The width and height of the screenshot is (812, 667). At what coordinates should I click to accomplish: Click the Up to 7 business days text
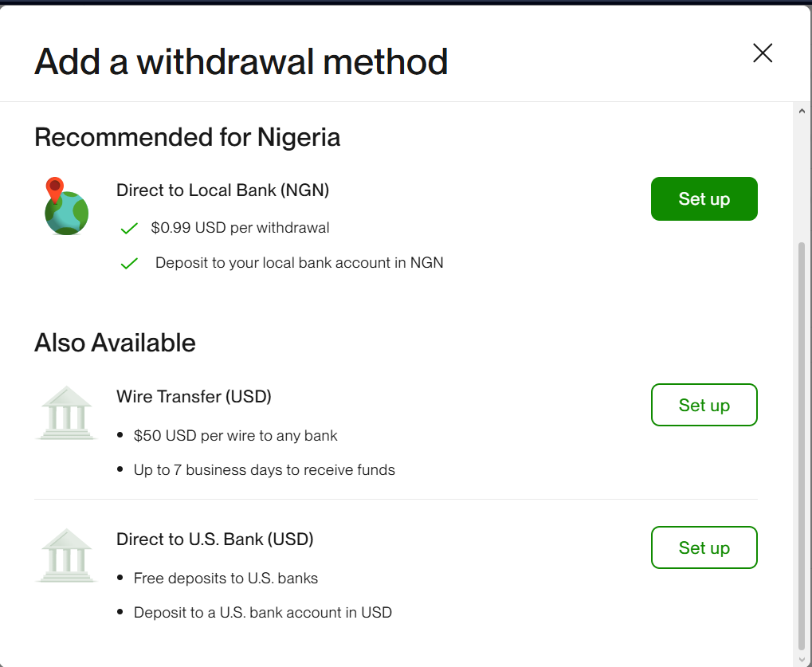click(x=264, y=470)
